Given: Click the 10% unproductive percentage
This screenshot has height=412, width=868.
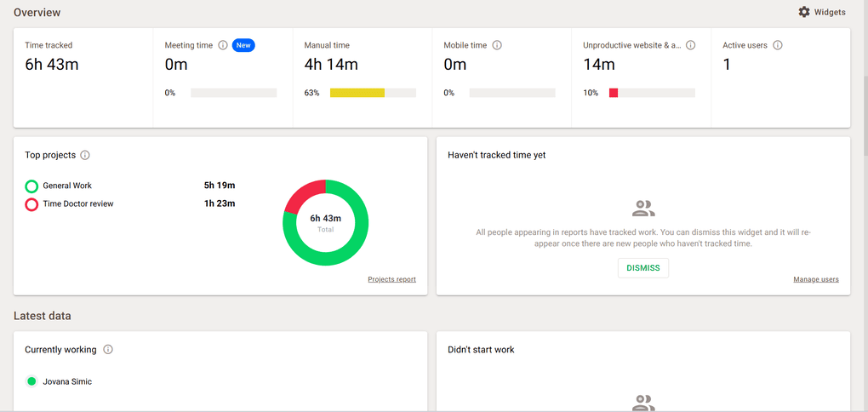Looking at the screenshot, I should coord(591,93).
